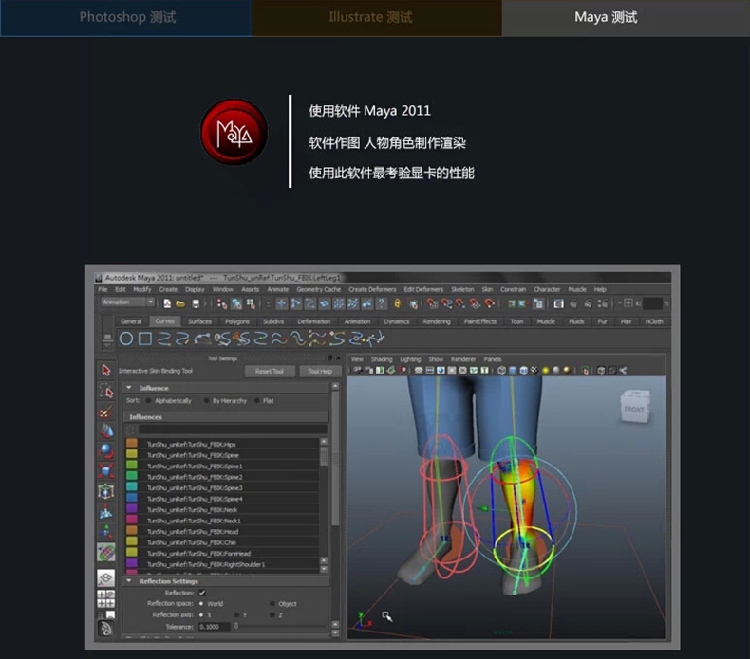Open the viewport Shading menu
This screenshot has height=659, width=750.
pyautogui.click(x=381, y=359)
